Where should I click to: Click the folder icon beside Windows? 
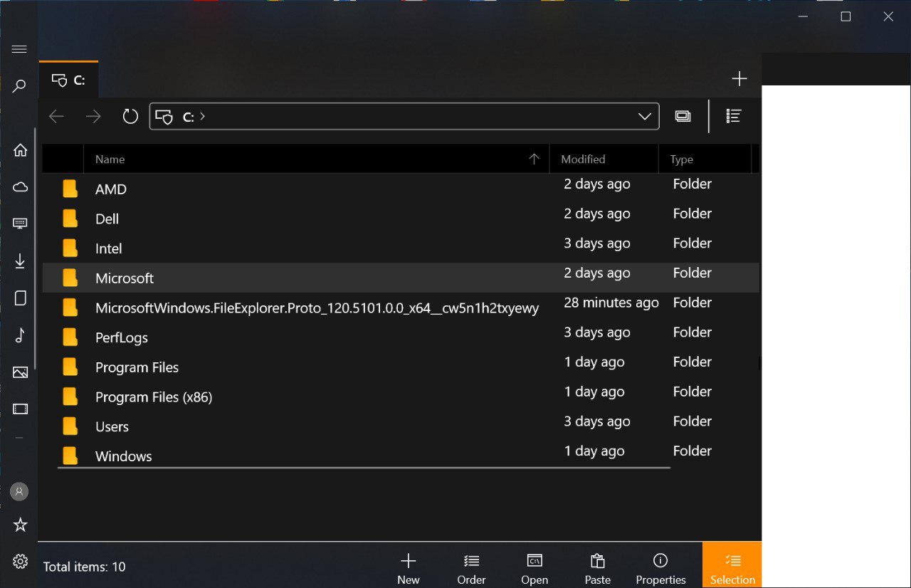70,456
